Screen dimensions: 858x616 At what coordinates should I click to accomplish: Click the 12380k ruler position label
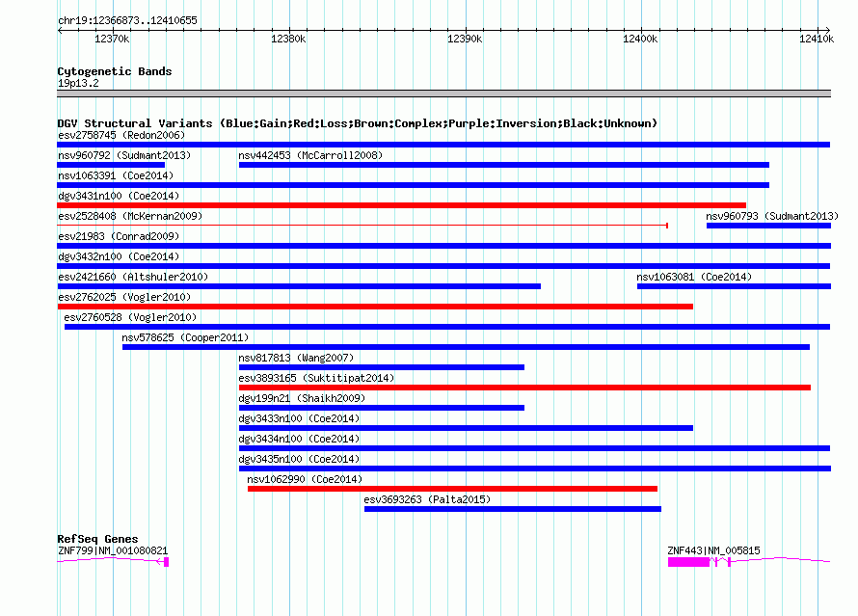288,39
